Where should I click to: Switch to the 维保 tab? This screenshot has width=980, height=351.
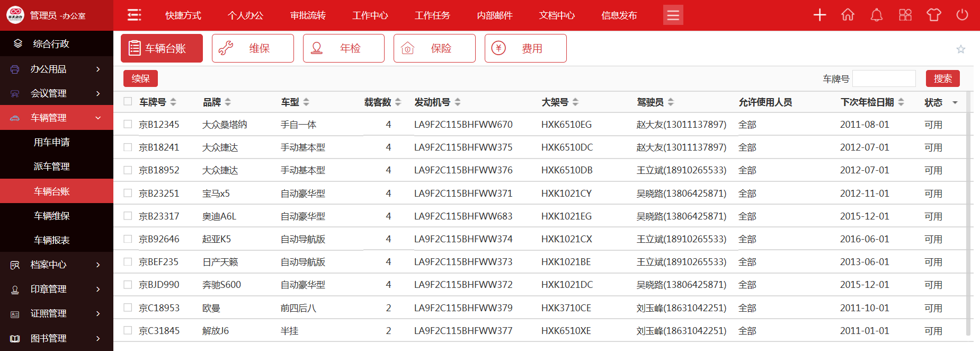coord(253,48)
